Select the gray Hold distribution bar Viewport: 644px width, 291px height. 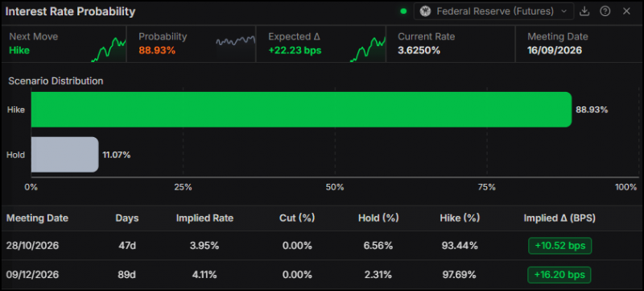coord(65,155)
